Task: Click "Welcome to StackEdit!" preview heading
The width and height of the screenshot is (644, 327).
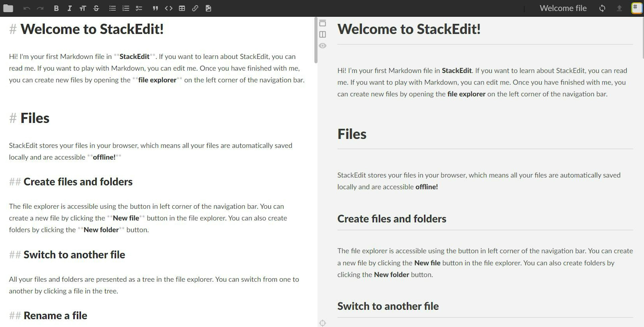Action: click(x=409, y=29)
